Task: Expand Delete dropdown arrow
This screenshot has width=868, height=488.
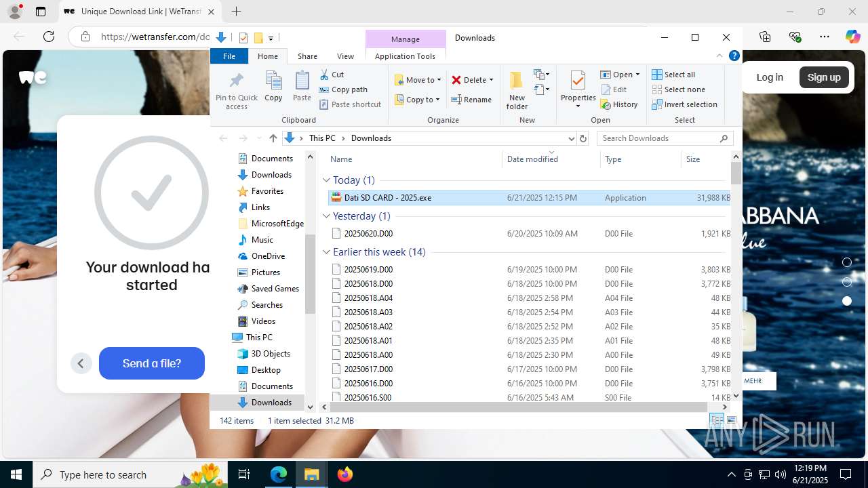Action: pos(491,80)
